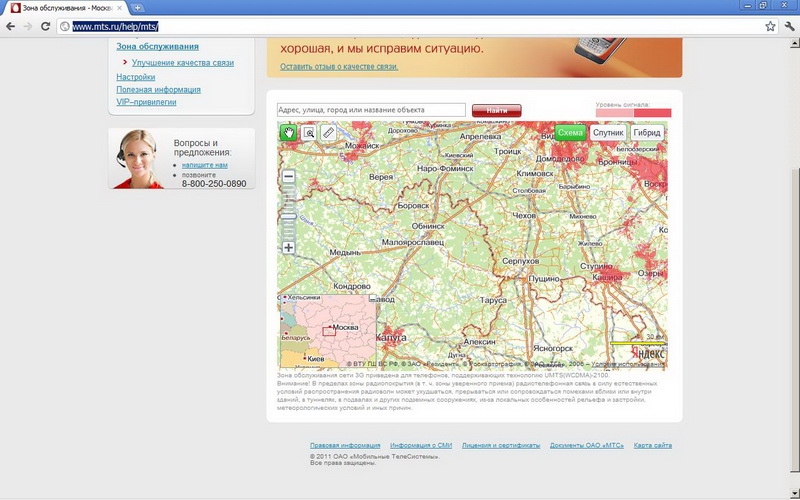The width and height of the screenshot is (800, 500).
Task: Open Карта сайта footer link
Action: (653, 445)
